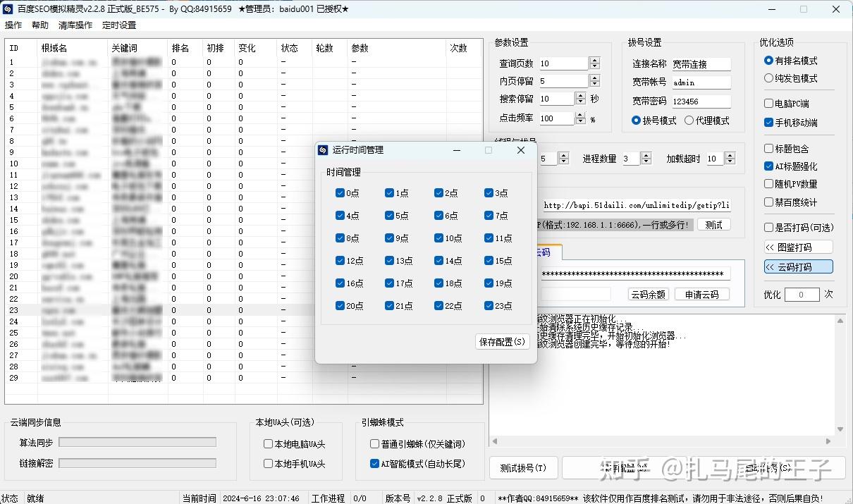Screen dimensions: 853x504
Task: Decrease 内页停留 with the down arrow
Action: click(x=595, y=84)
